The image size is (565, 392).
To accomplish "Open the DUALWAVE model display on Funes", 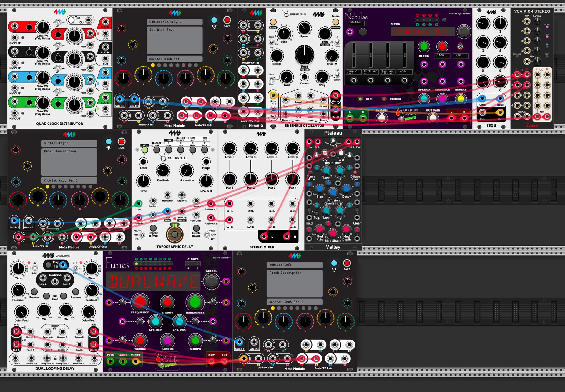I will (x=153, y=281).
